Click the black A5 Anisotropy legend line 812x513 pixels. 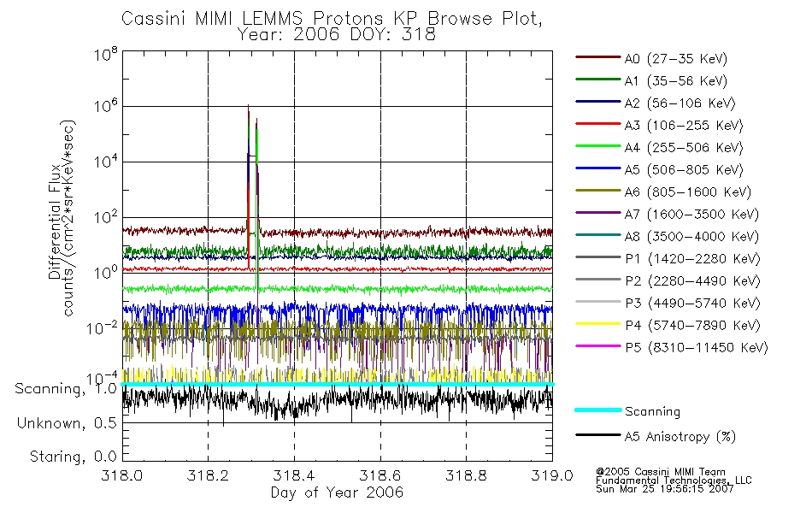(598, 434)
